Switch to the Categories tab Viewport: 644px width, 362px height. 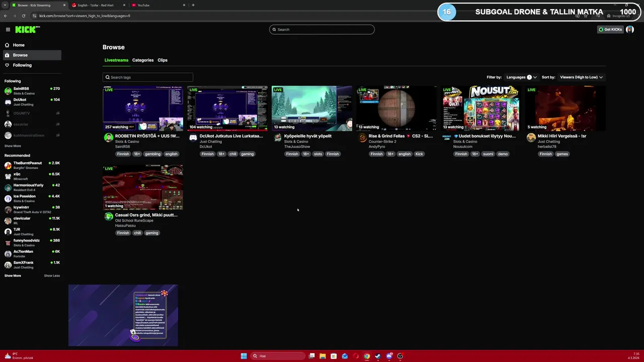click(x=143, y=60)
